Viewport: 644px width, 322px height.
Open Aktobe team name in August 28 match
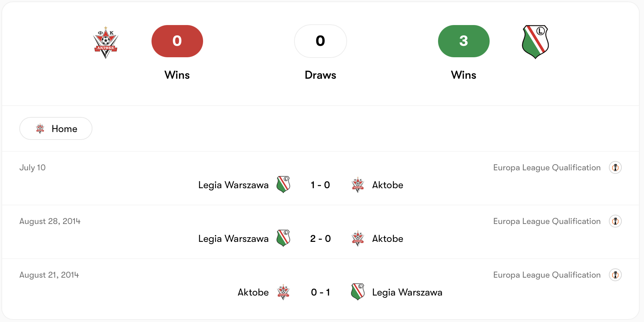tap(388, 239)
